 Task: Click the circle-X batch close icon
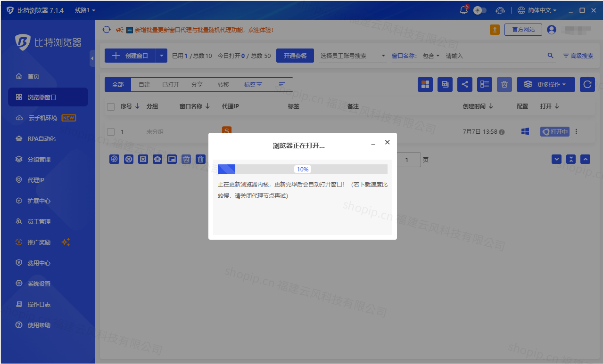(x=129, y=159)
